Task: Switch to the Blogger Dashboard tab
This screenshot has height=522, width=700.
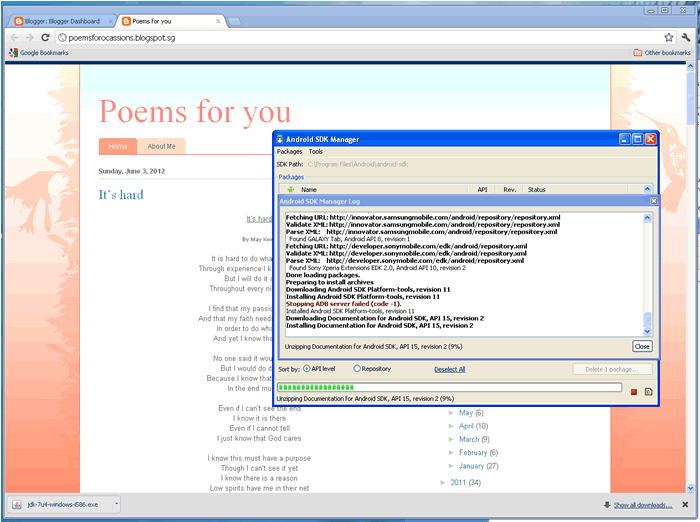Action: click(62, 21)
